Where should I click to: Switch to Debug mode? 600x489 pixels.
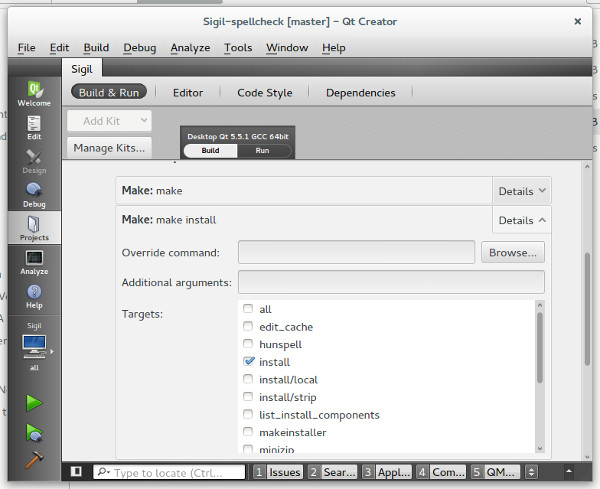[34, 195]
